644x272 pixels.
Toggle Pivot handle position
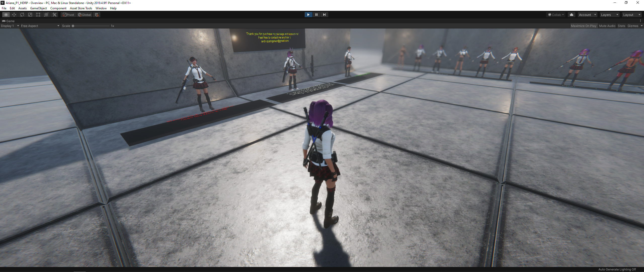68,15
